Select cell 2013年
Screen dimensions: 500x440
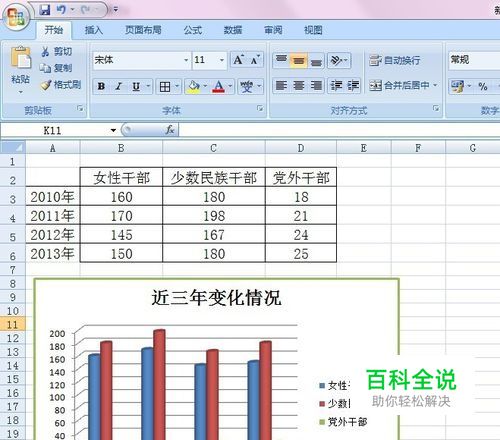click(53, 254)
